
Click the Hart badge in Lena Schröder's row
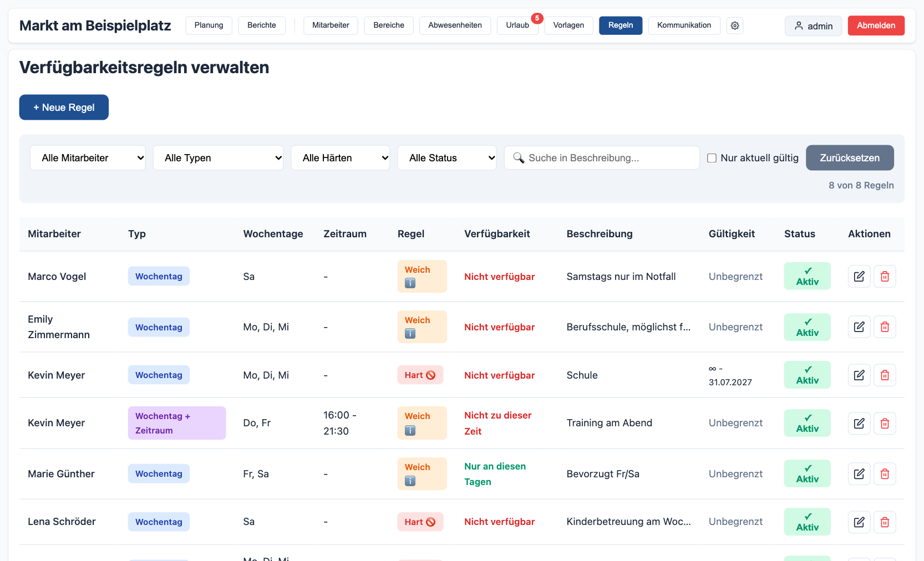point(420,522)
